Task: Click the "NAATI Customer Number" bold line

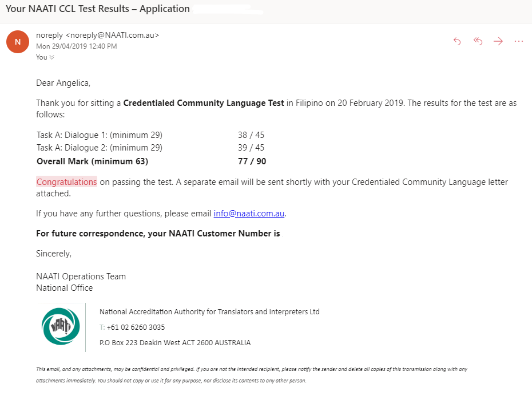Action: point(158,234)
